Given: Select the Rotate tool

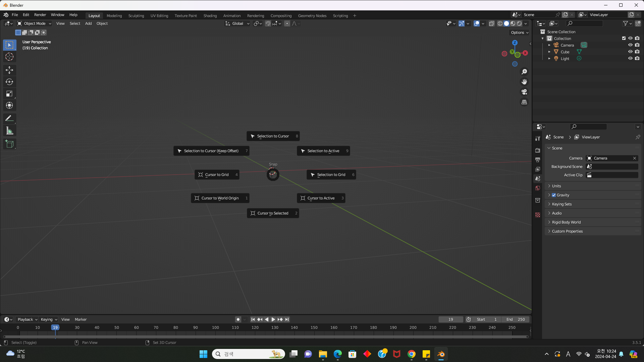Looking at the screenshot, I should click(9, 82).
